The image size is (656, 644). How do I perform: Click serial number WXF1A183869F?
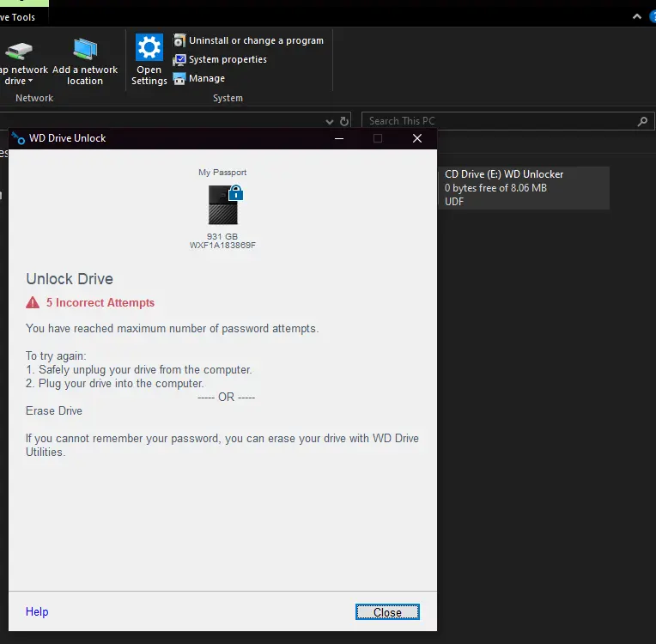(x=222, y=246)
